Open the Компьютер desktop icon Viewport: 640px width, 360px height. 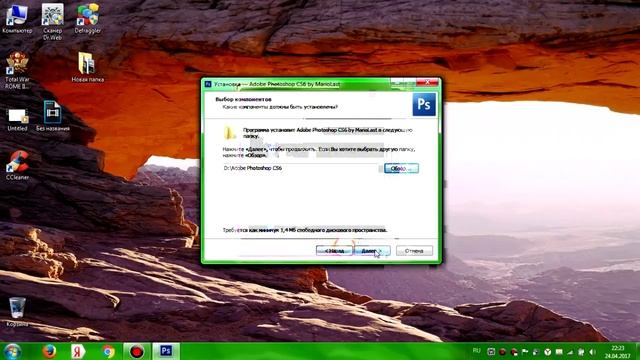point(17,18)
